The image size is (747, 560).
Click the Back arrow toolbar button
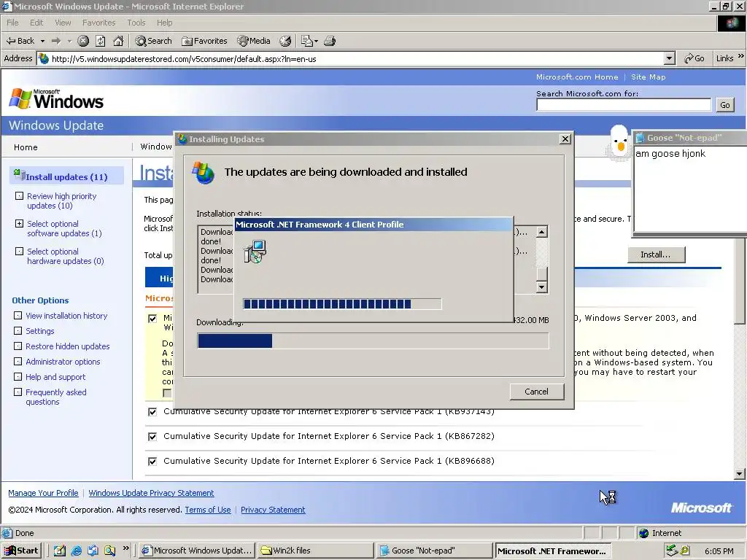coord(20,41)
